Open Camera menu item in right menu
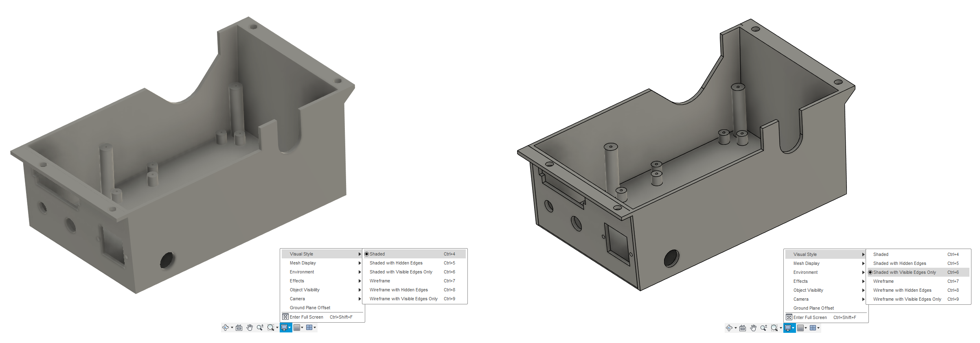 tap(801, 299)
